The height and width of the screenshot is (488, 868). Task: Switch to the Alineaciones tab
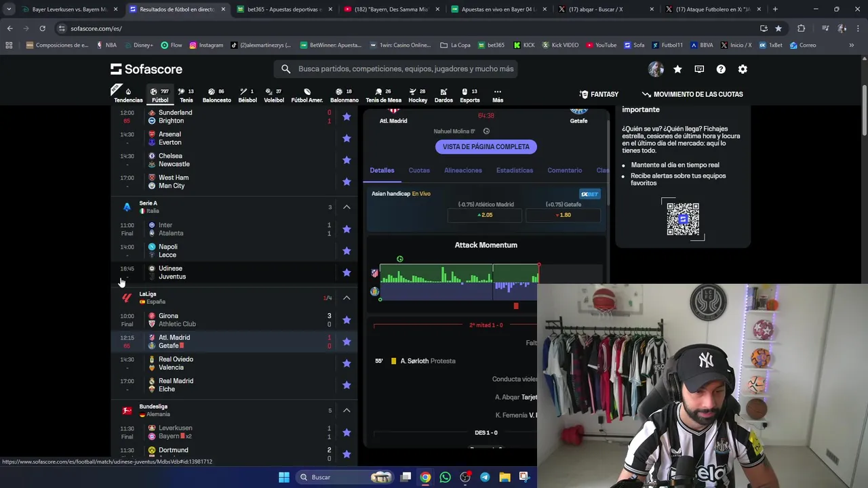[463, 170]
